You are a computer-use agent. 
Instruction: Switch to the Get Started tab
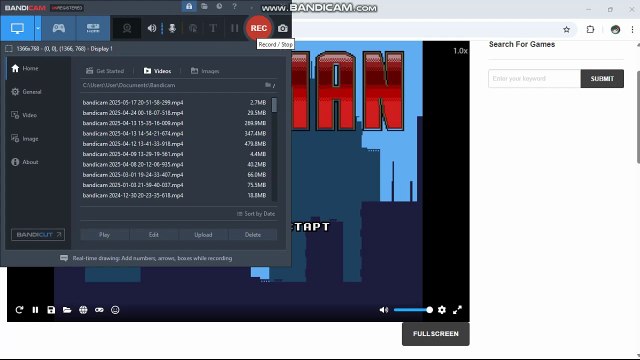(105, 71)
